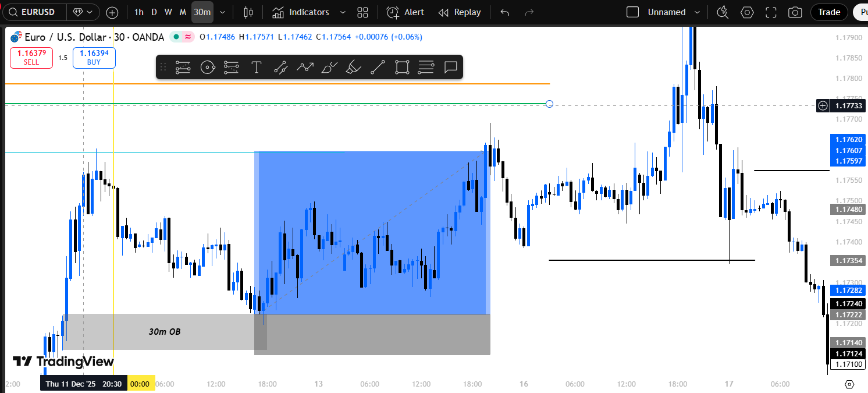This screenshot has width=868, height=393.
Task: Click the 1.17140 price label
Action: click(849, 343)
